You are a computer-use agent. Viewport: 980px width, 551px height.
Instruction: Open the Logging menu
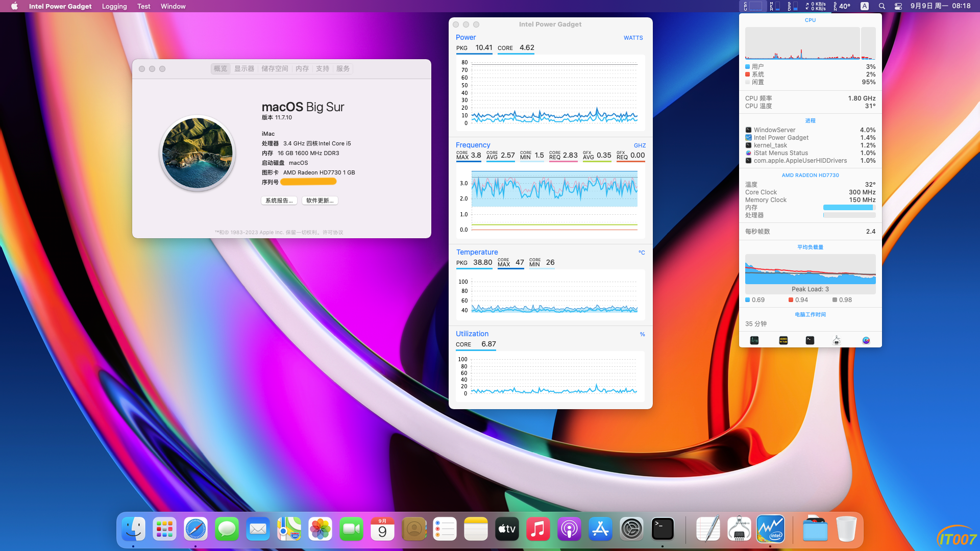[114, 6]
